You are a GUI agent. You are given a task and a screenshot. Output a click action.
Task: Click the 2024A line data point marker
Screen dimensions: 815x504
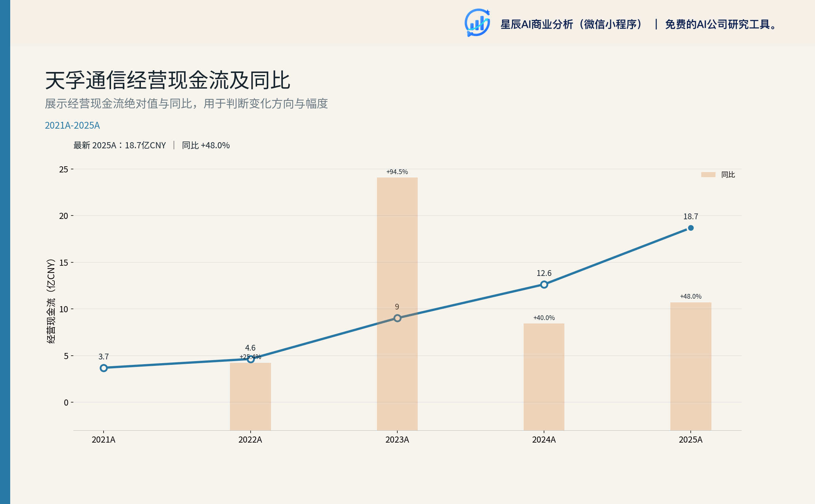(544, 284)
